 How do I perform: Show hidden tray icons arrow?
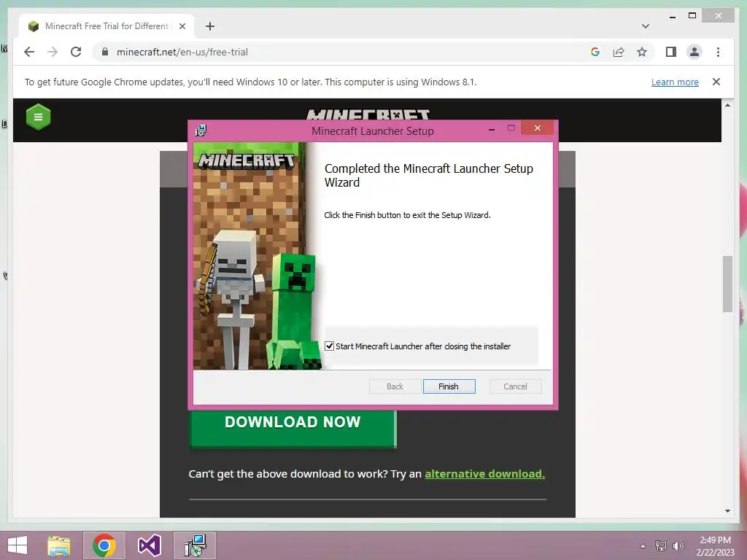click(643, 545)
